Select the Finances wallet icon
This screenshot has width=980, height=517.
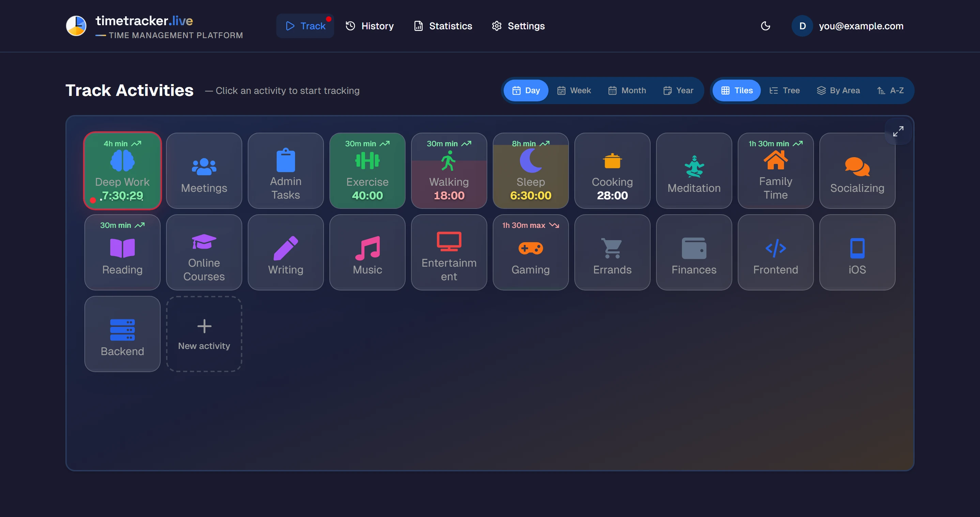[x=694, y=248]
